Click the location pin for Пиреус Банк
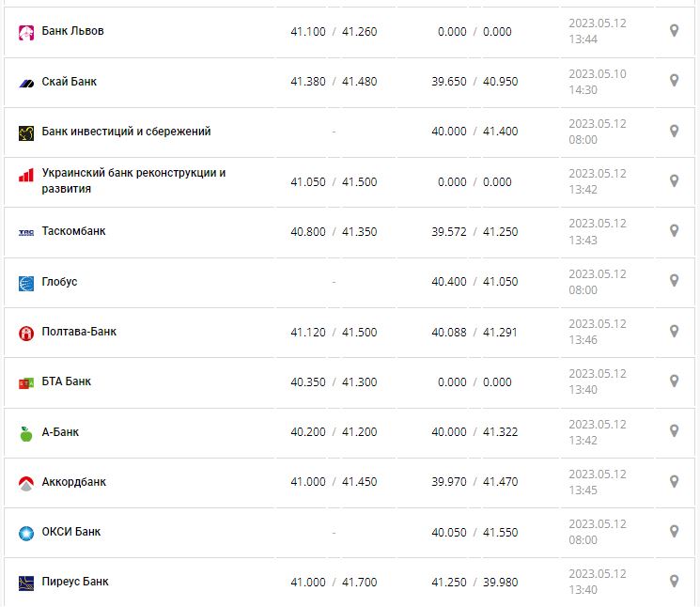This screenshot has height=607, width=700. (674, 581)
